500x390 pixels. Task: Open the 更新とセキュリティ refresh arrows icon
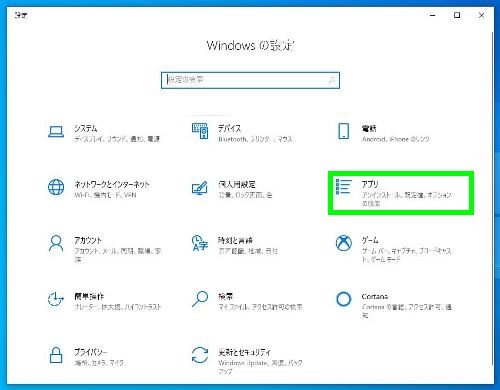coord(200,355)
